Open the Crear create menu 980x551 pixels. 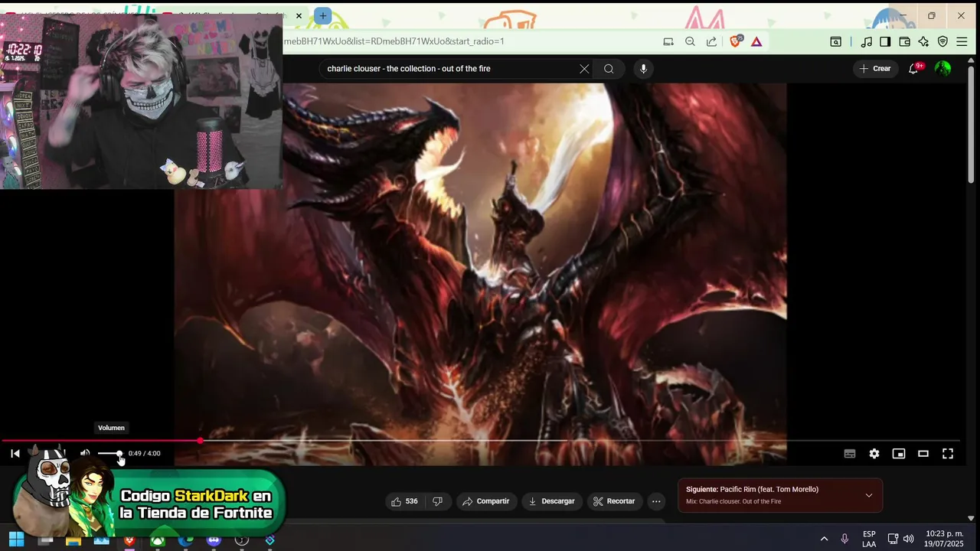click(875, 69)
